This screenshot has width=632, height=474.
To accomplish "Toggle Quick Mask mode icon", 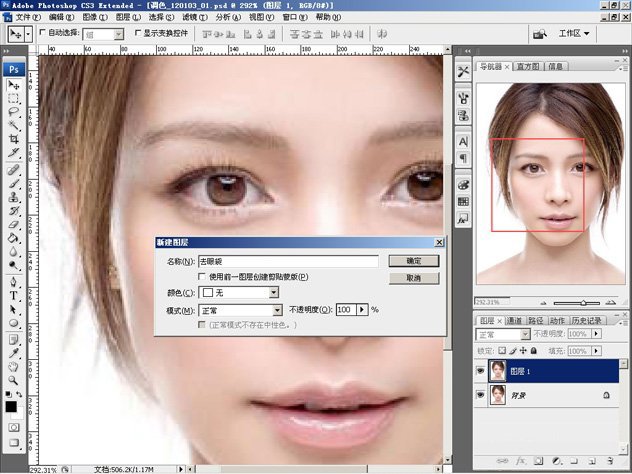I will (14, 428).
